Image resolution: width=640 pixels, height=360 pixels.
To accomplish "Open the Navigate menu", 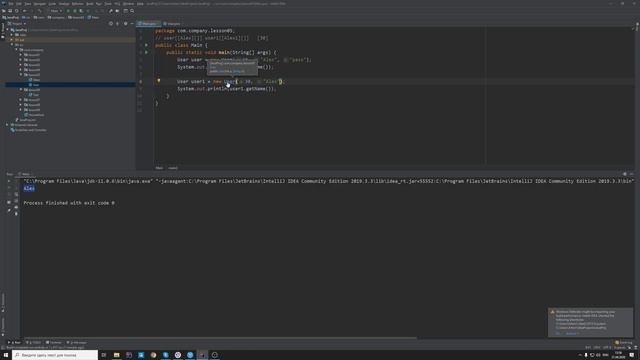I will coord(40,4).
